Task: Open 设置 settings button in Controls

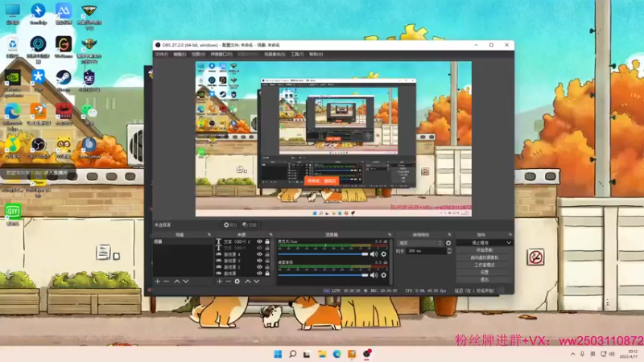Action: pos(485,272)
